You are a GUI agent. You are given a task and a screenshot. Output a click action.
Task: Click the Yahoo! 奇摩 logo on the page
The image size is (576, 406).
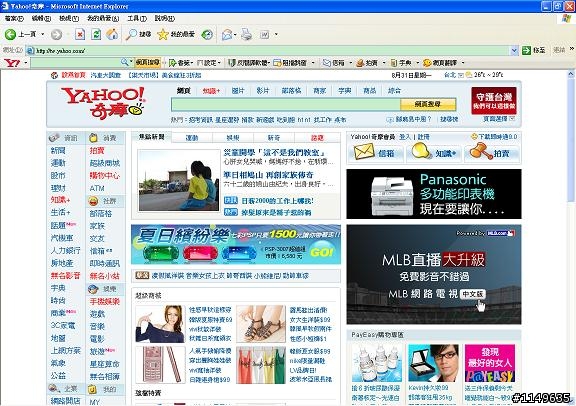[103, 103]
